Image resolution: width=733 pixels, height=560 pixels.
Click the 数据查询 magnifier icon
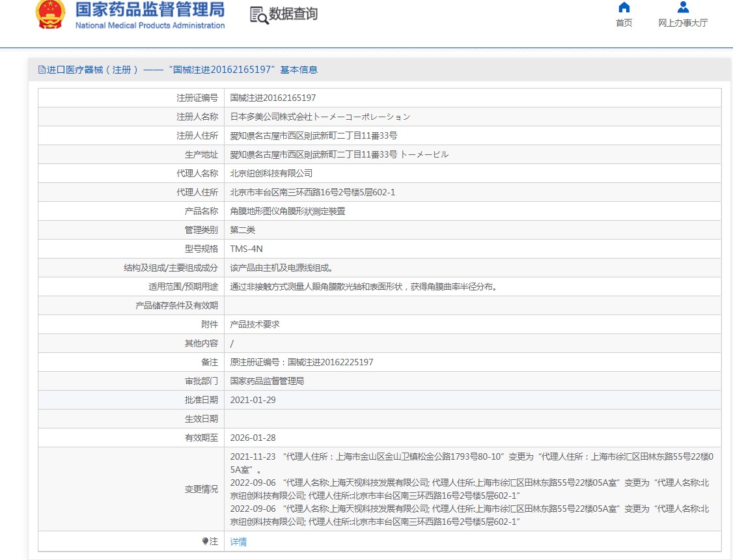click(259, 16)
